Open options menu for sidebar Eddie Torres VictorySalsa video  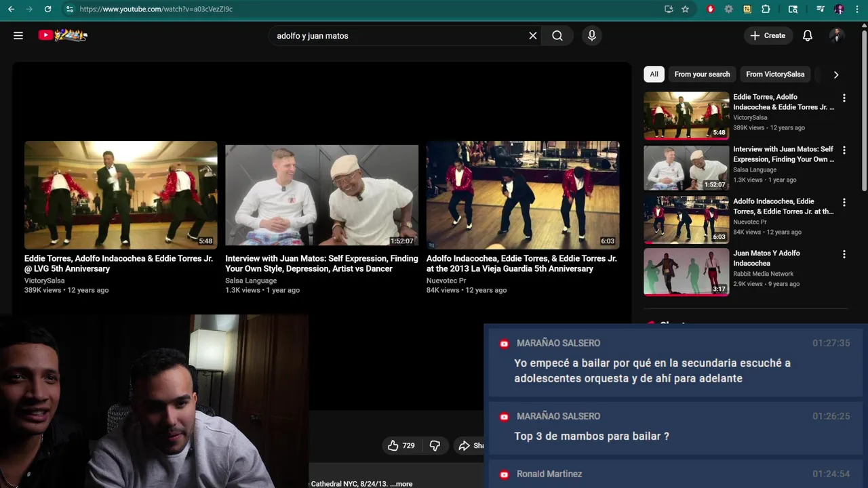tap(844, 98)
